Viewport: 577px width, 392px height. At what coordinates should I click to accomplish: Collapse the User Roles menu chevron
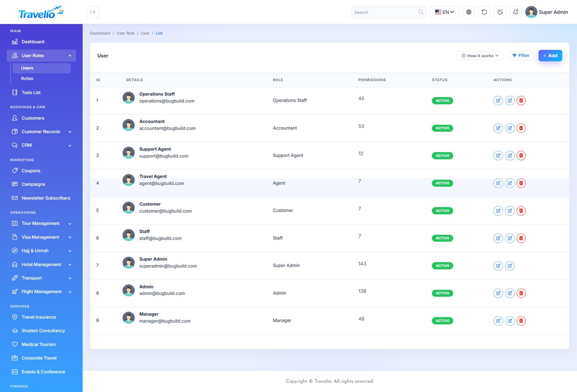click(x=70, y=56)
